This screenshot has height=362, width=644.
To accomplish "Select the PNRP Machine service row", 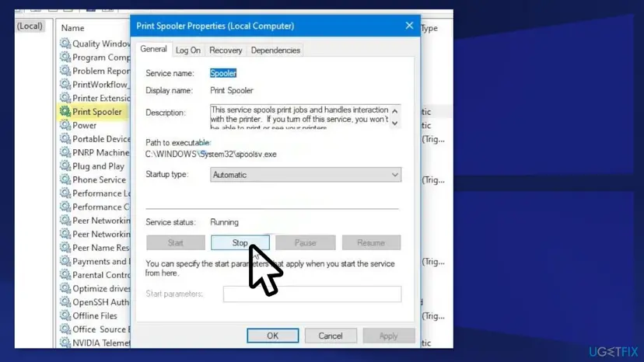I will pyautogui.click(x=93, y=152).
